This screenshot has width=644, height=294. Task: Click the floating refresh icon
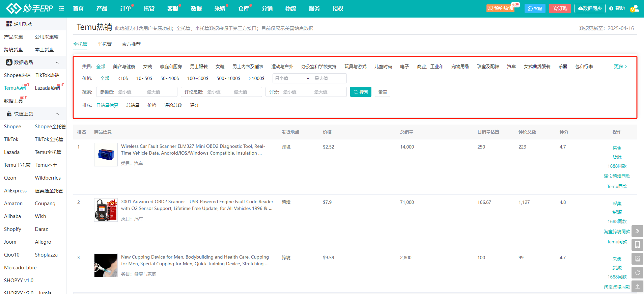[x=637, y=272]
